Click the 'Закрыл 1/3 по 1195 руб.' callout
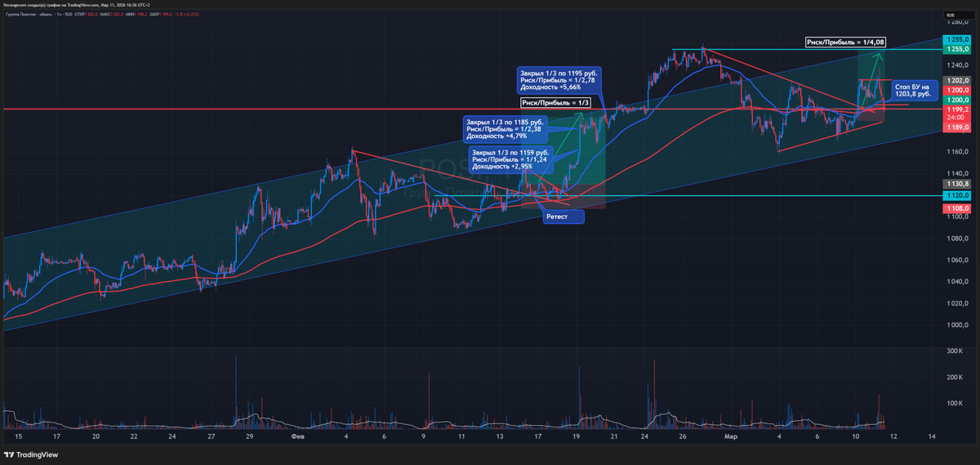Viewport: 980px width, 465px height. [x=559, y=78]
